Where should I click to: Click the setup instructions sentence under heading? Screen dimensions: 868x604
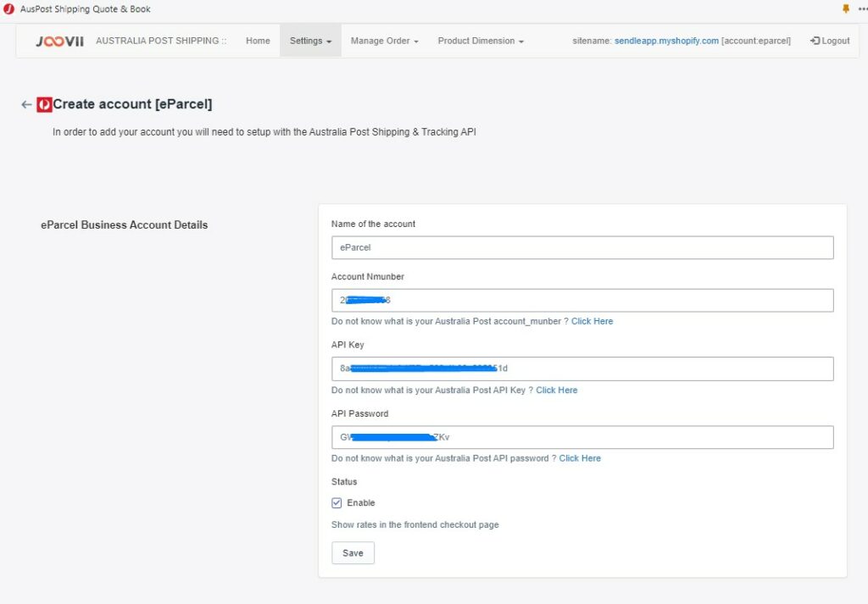(x=264, y=131)
